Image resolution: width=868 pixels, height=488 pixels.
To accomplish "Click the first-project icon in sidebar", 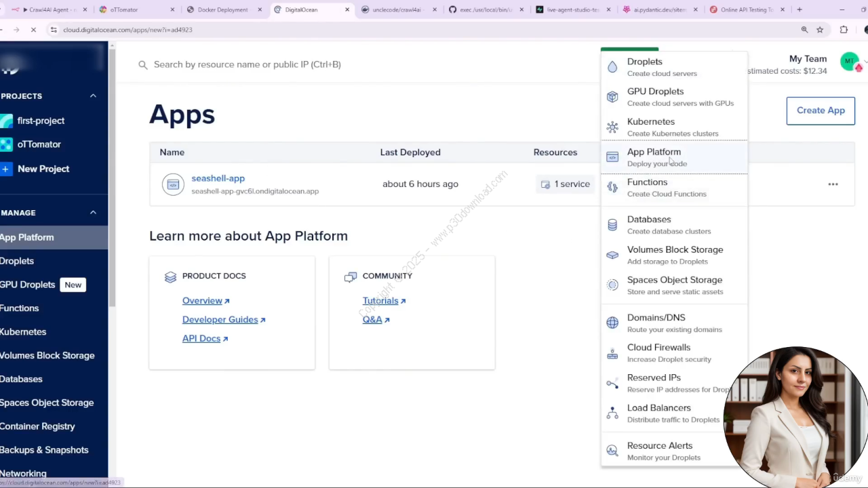I will (6, 121).
